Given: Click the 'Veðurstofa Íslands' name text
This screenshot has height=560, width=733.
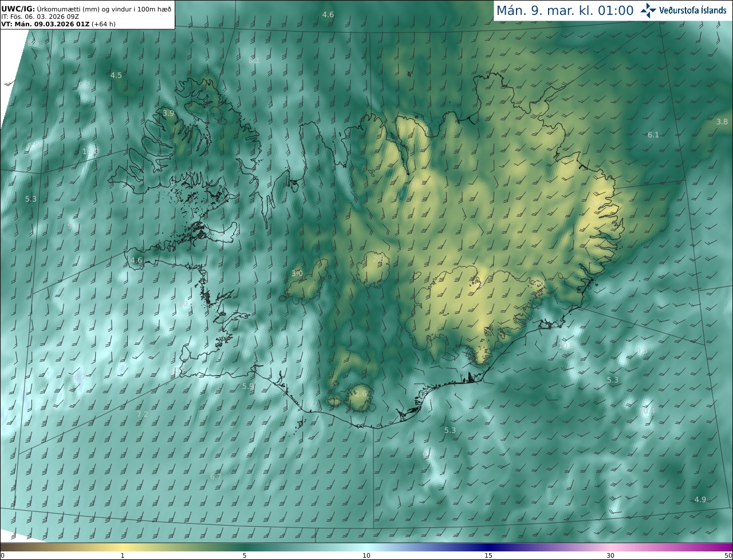Looking at the screenshot, I should pyautogui.click(x=693, y=10).
